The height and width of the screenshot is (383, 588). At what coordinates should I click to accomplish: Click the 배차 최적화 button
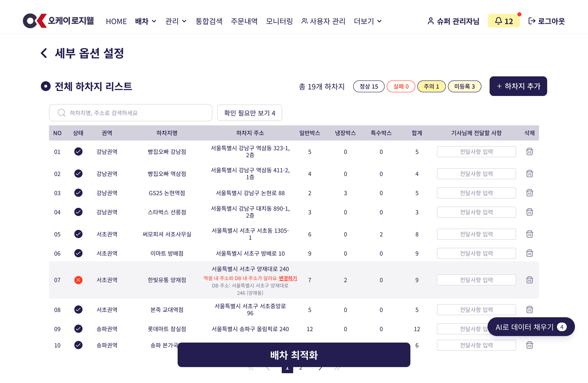pyautogui.click(x=294, y=355)
